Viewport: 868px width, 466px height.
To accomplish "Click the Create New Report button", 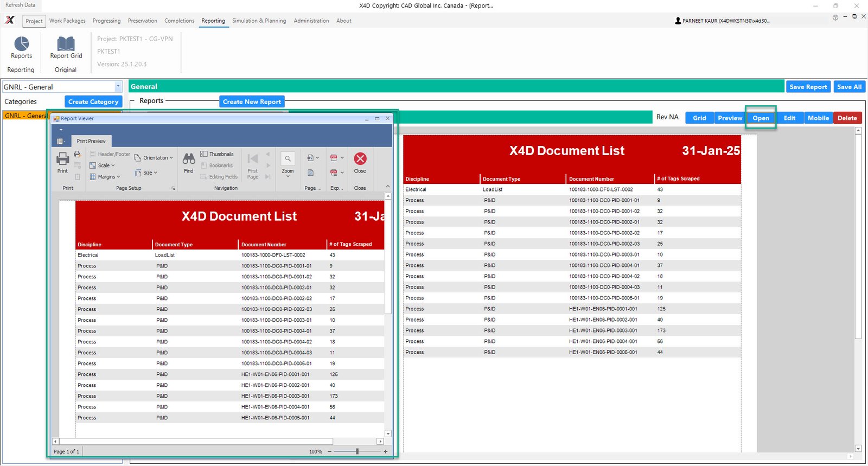I will tap(252, 101).
